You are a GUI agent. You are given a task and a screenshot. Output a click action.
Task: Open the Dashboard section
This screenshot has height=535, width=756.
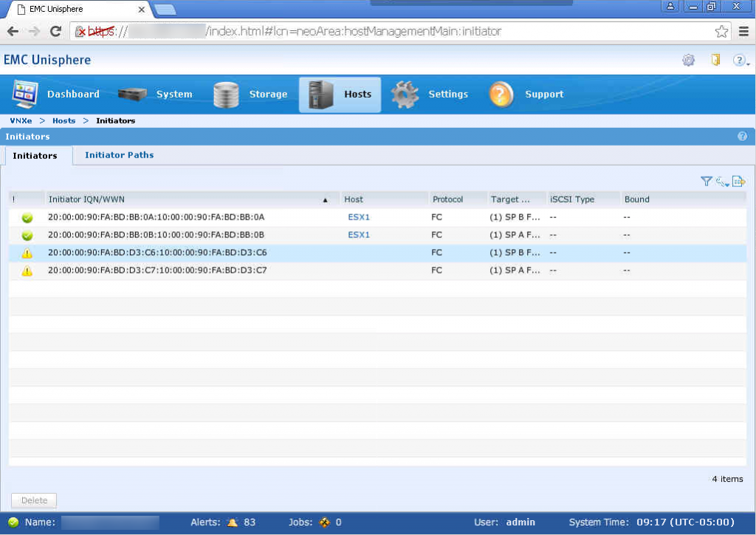(56, 95)
